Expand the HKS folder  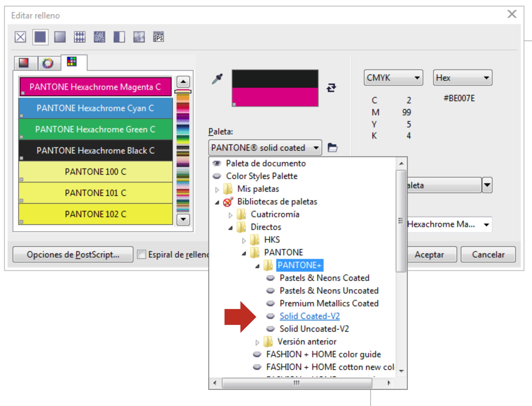244,241
